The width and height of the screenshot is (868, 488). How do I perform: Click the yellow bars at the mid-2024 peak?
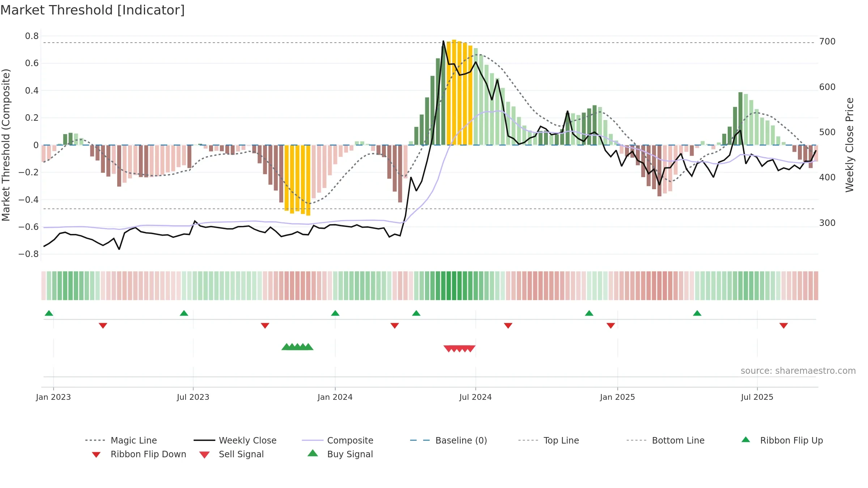(x=460, y=93)
